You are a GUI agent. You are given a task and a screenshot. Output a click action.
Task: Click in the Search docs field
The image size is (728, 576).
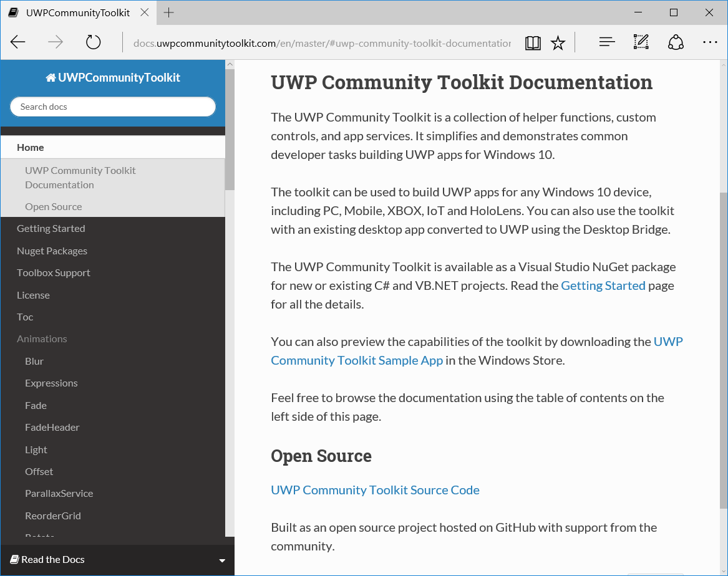(x=113, y=107)
